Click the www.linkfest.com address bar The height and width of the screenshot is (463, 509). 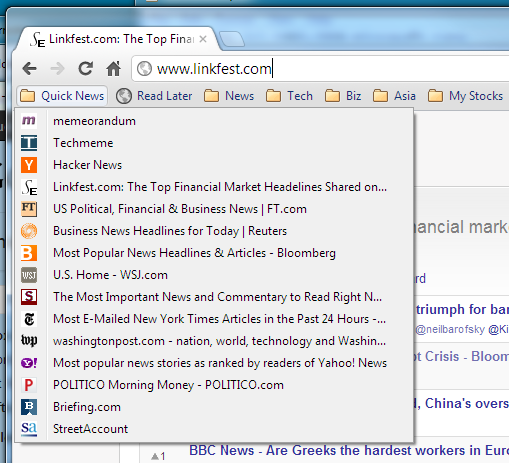click(320, 69)
